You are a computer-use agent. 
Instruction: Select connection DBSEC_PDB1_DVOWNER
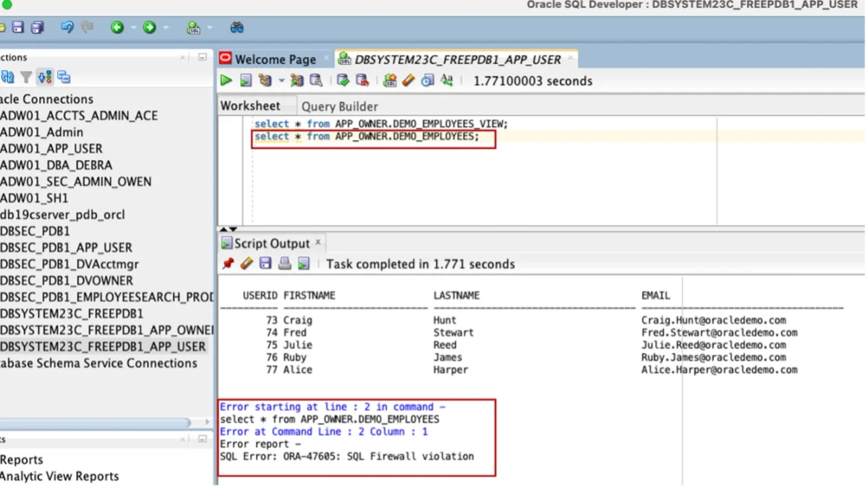(67, 281)
